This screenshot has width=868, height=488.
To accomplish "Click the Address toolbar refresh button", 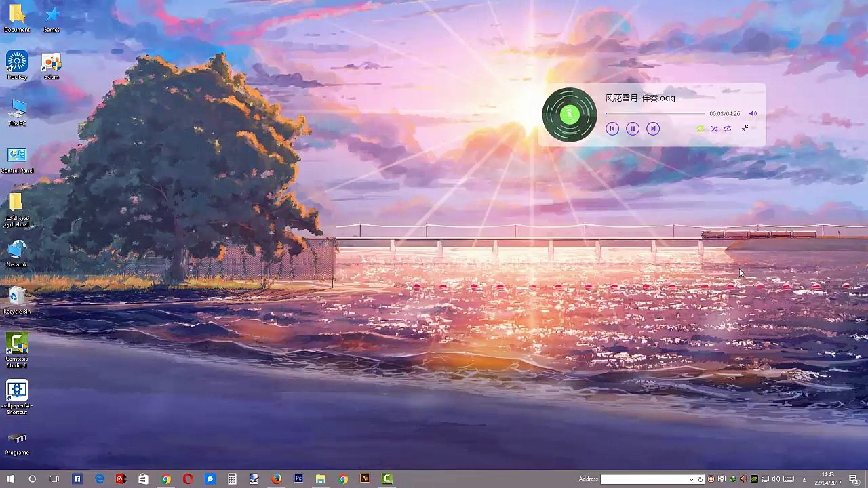I will 701,479.
